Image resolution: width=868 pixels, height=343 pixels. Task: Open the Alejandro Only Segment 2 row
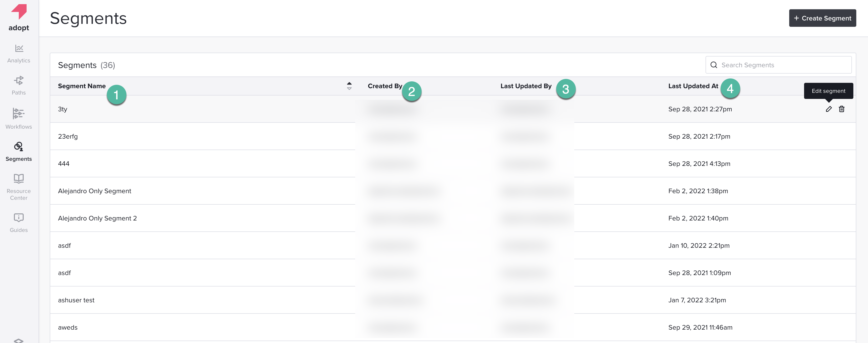[x=453, y=218]
